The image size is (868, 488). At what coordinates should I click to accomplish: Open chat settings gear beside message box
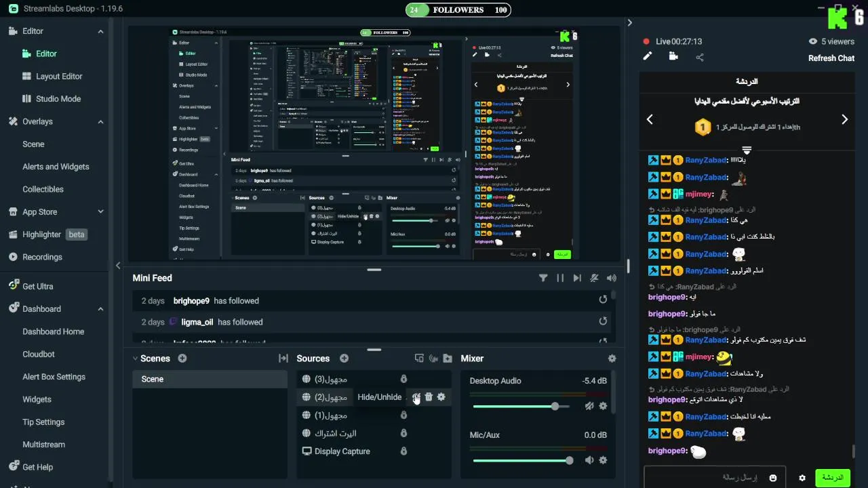[x=802, y=478]
